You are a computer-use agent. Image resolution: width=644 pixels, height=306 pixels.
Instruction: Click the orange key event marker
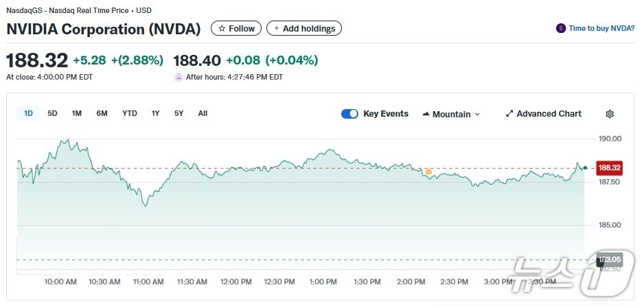(428, 172)
